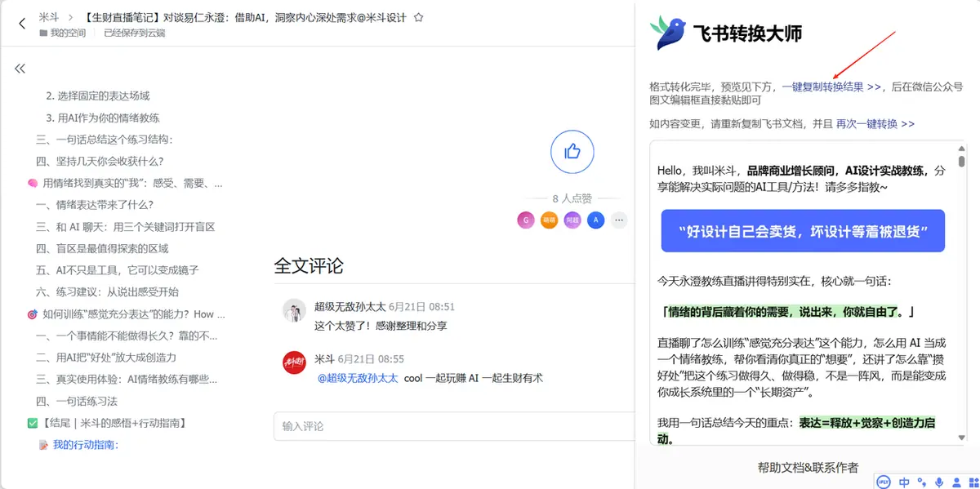The image size is (980, 489).
Task: Open the folder 我的空间
Action: point(62,33)
